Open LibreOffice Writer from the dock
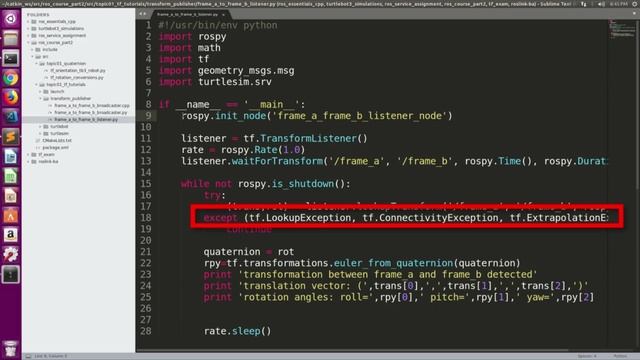640x360 pixels. 11,156
